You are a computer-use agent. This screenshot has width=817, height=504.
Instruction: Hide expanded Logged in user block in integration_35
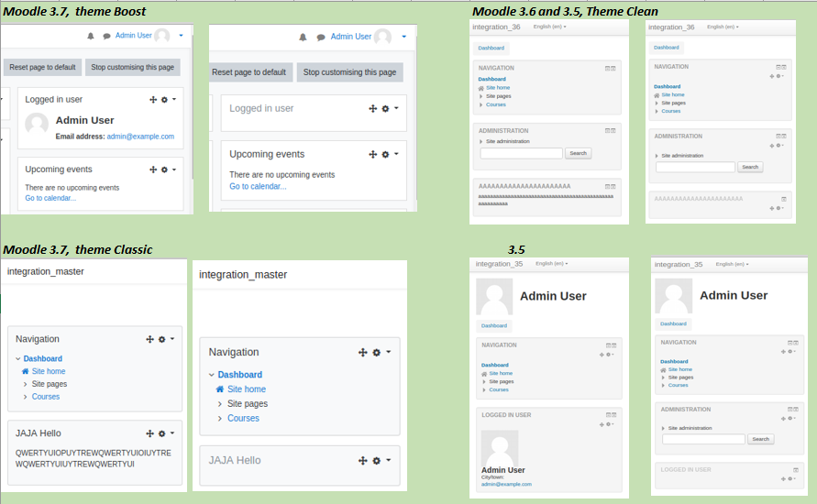[x=608, y=415]
